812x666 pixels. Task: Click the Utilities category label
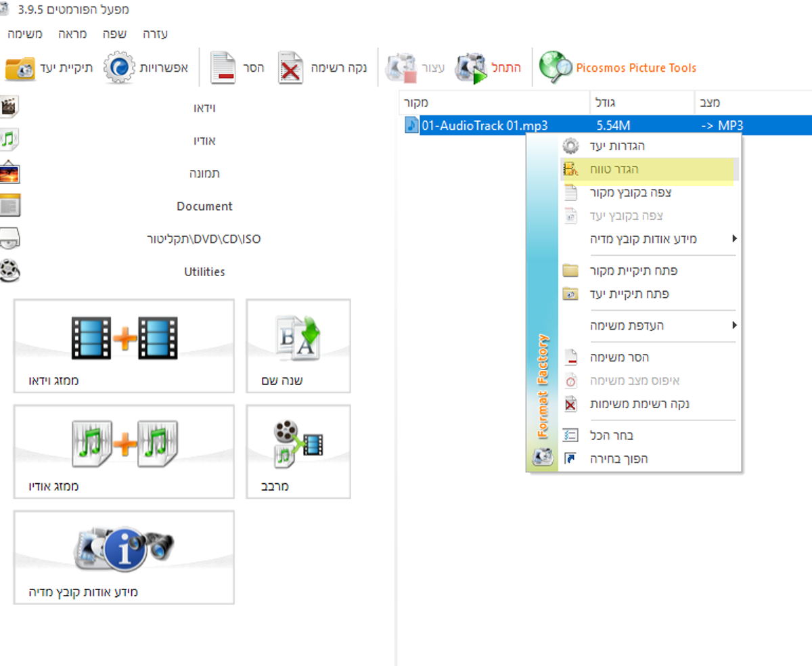204,271
